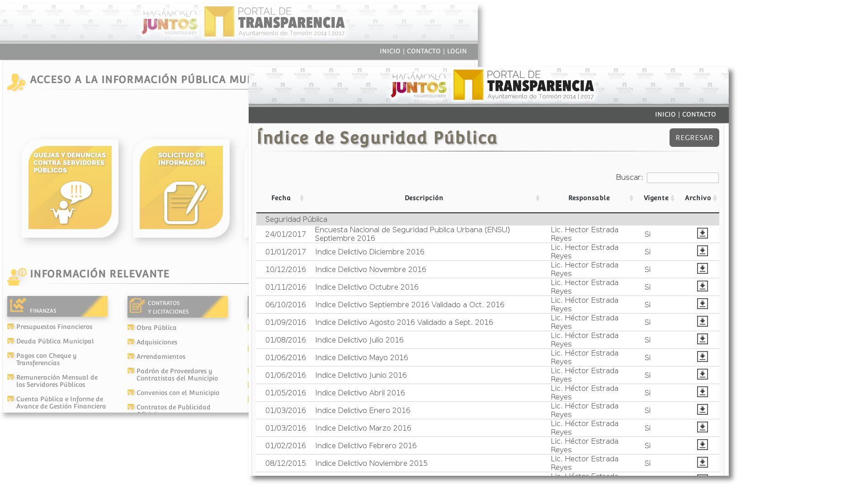Click the Buscar search input field
Screen dimensions: 868x488
click(x=682, y=178)
